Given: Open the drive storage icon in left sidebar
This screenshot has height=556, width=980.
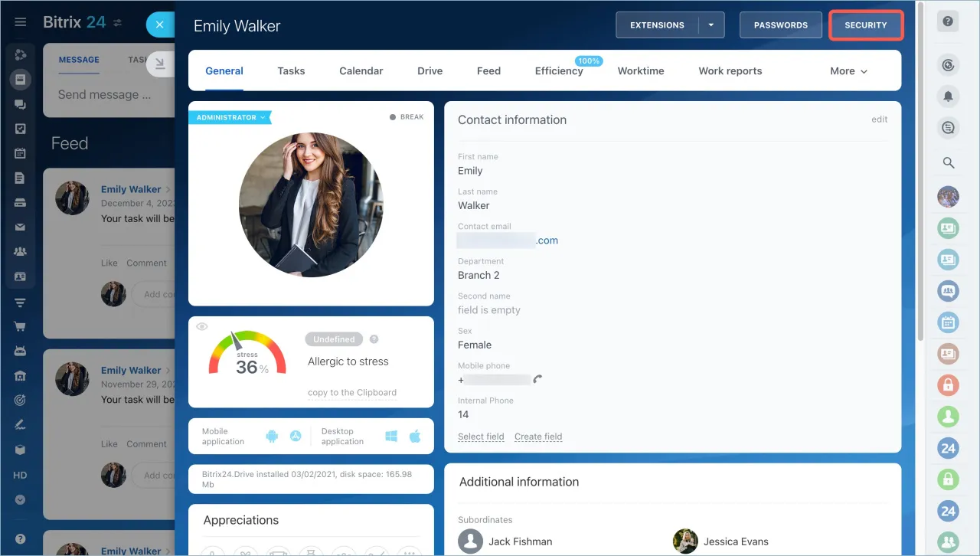Looking at the screenshot, I should [21, 203].
